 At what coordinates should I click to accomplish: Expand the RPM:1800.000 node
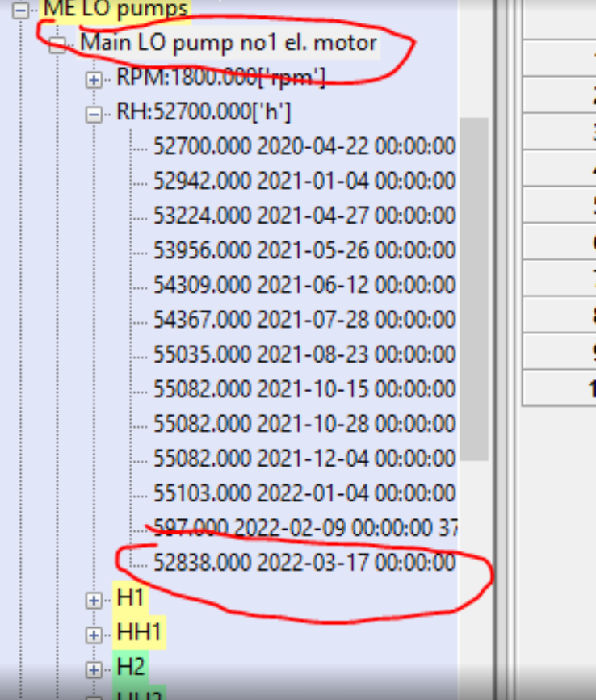[x=94, y=80]
